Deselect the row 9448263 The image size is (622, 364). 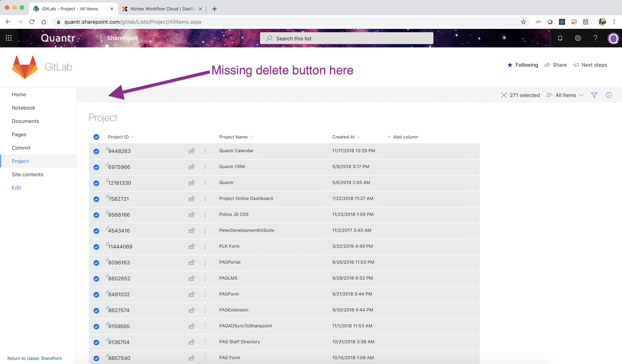coord(96,151)
